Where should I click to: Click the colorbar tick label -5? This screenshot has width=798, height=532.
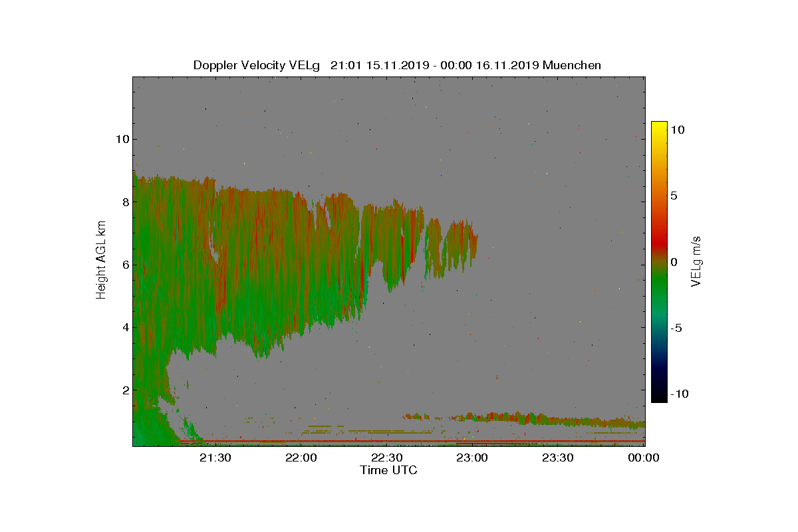[x=676, y=328]
